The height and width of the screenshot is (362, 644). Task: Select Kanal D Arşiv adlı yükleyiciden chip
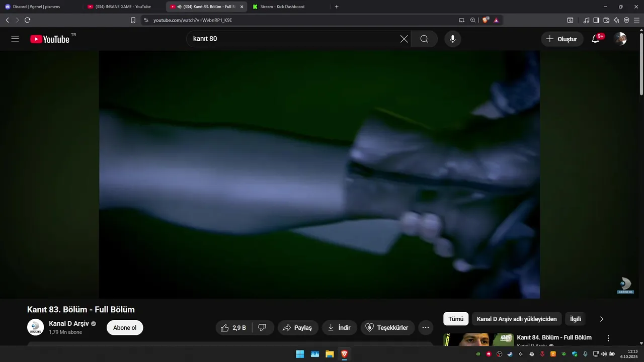pyautogui.click(x=517, y=319)
